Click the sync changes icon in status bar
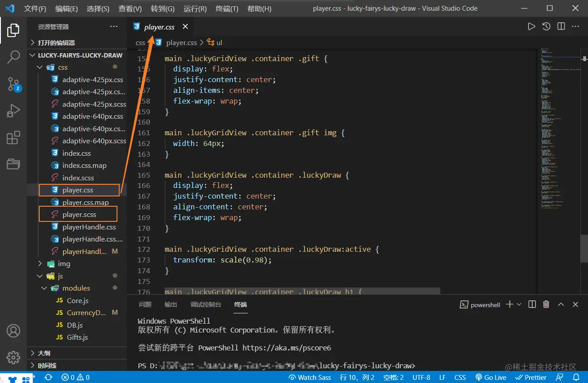The height and width of the screenshot is (383, 588). (48, 378)
